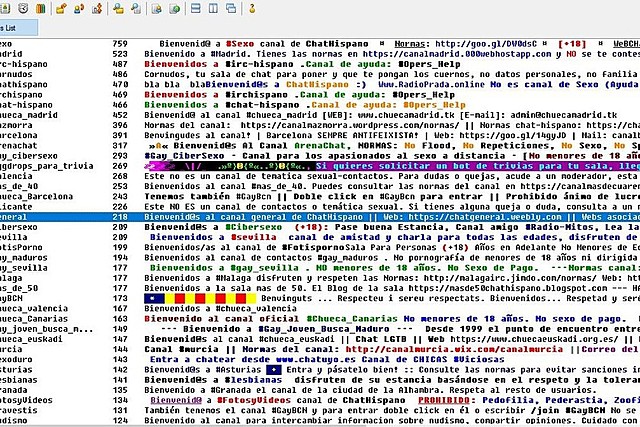Screen dimensions: 640x427
Task: Open the About question-mark icon
Action: [x=252, y=8]
